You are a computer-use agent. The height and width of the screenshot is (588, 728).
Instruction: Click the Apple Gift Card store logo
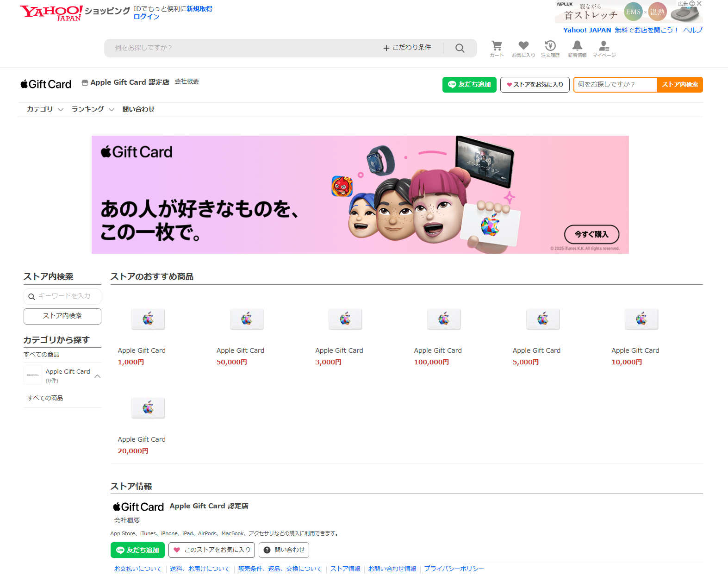click(46, 84)
